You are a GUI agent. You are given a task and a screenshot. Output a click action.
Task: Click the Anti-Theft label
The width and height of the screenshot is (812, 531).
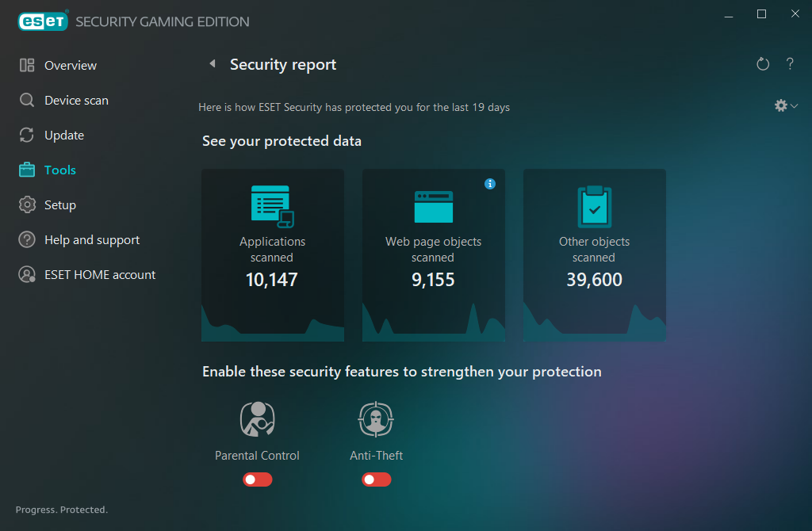377,456
